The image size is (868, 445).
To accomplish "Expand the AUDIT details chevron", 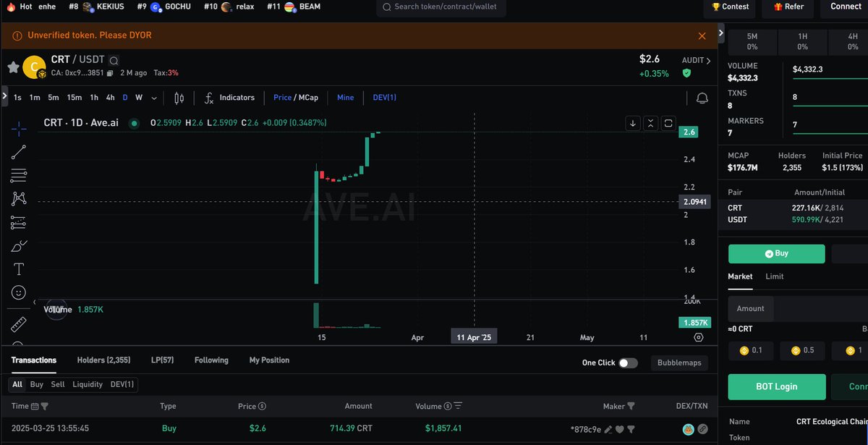I will [x=709, y=61].
